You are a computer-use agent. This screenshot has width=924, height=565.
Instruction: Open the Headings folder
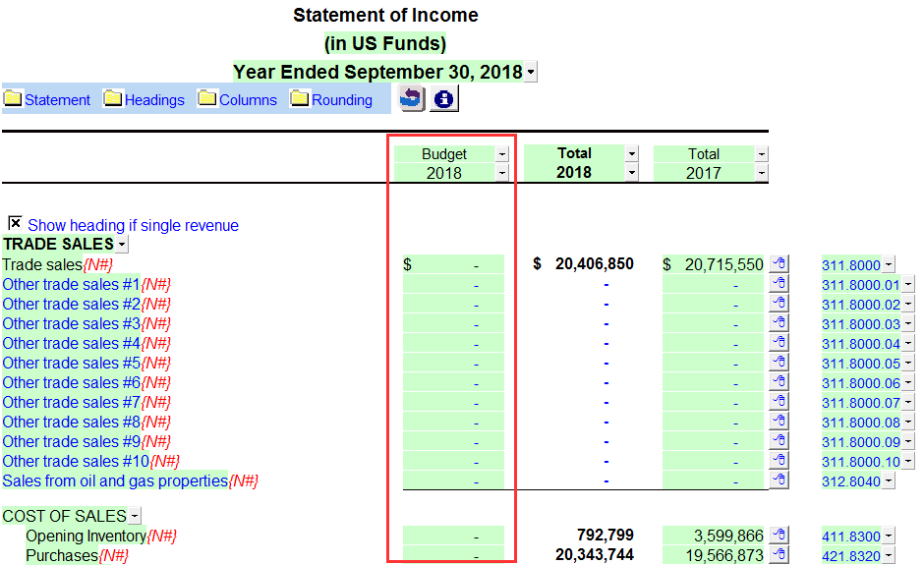[x=144, y=99]
